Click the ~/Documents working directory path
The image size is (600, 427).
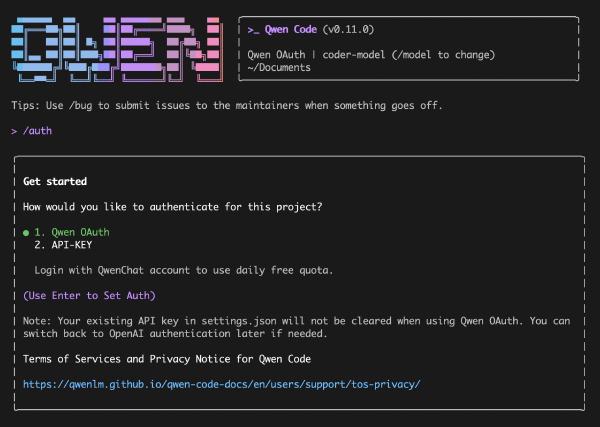pyautogui.click(x=279, y=68)
